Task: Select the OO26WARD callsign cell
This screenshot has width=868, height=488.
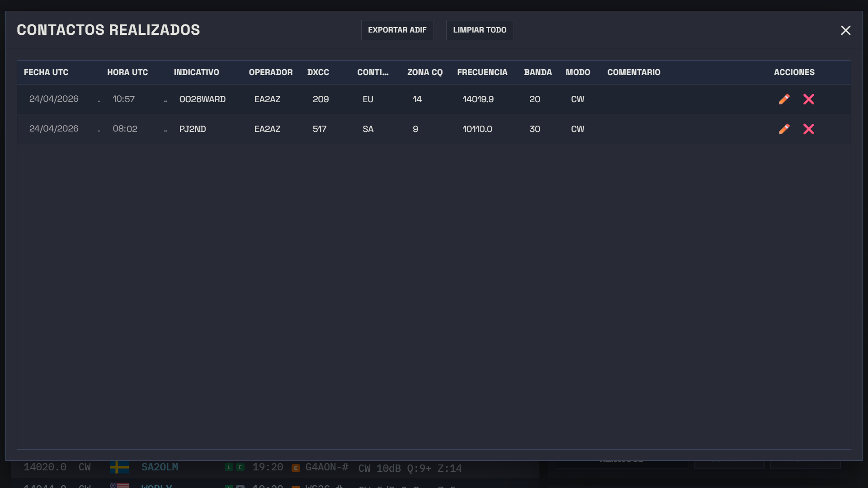Action: click(x=203, y=99)
